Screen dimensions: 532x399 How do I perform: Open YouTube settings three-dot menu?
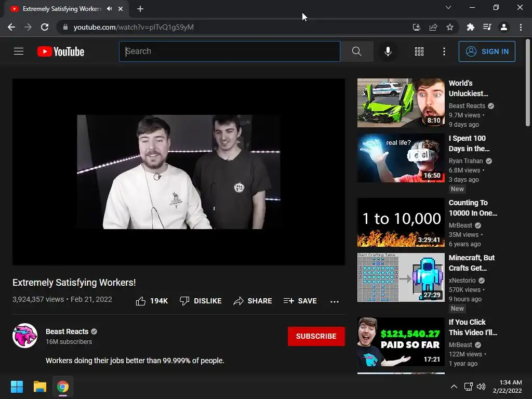(x=444, y=51)
